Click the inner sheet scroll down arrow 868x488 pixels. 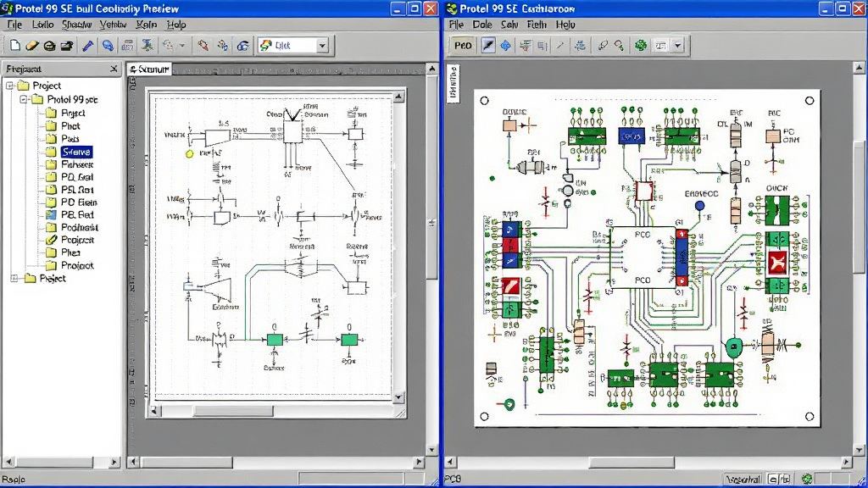tap(398, 397)
